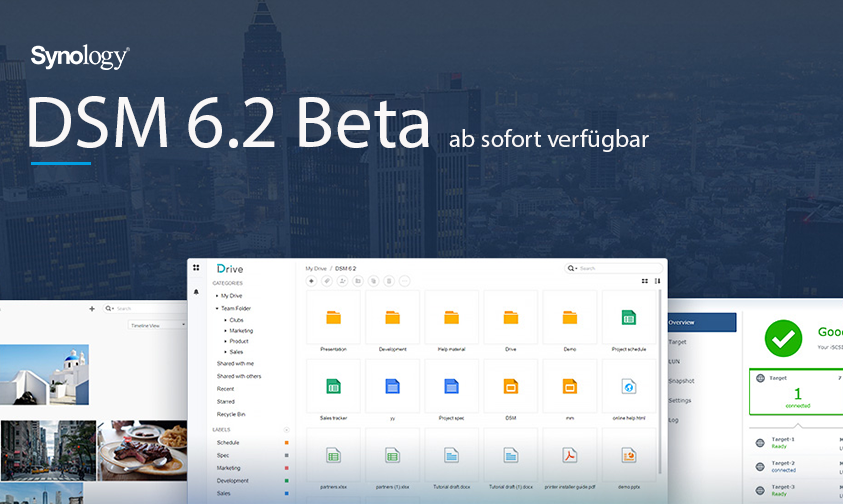Click the notification bell icon in Drive

point(196,292)
